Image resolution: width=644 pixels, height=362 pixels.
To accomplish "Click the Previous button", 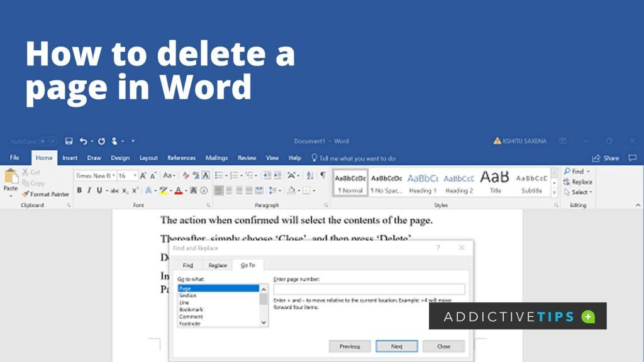I will 350,346.
